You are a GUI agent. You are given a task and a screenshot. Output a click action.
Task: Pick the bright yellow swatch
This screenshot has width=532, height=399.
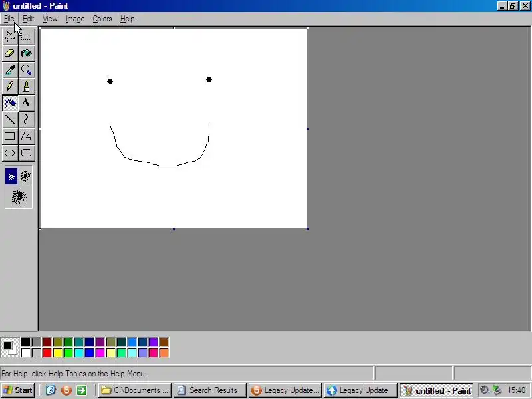(x=58, y=353)
